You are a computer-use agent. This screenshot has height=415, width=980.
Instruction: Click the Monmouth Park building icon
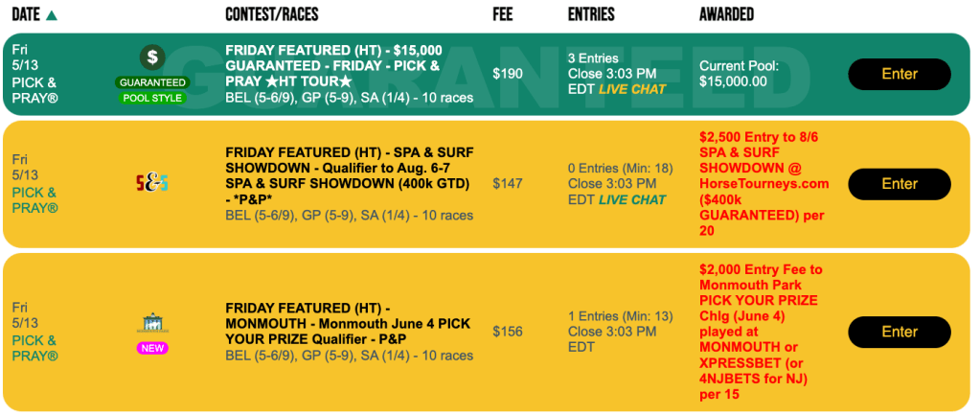pyautogui.click(x=152, y=323)
